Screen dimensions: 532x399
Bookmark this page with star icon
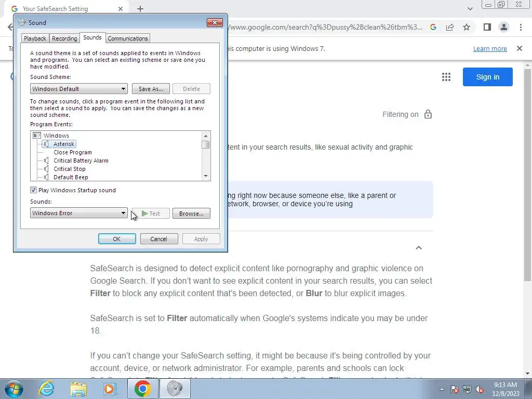tap(467, 27)
